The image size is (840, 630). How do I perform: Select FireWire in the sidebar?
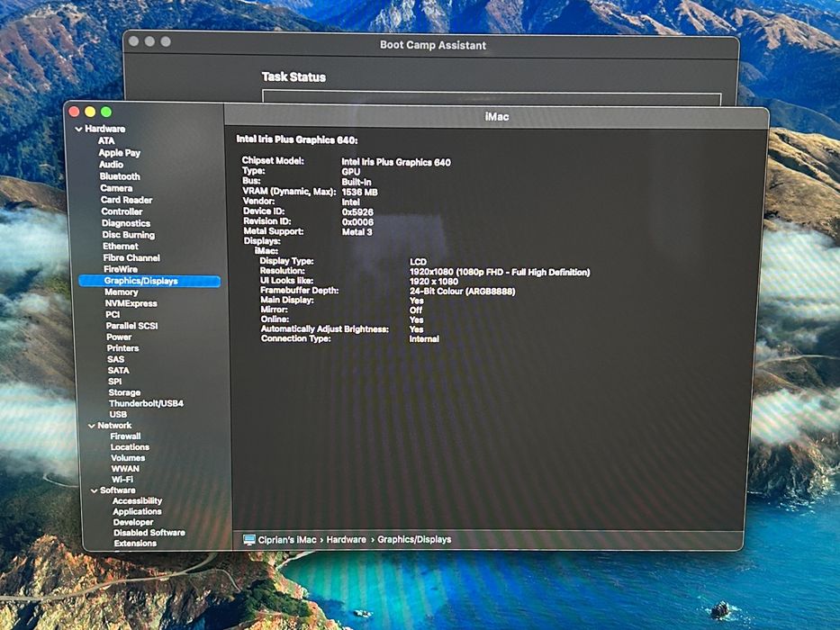pyautogui.click(x=121, y=269)
